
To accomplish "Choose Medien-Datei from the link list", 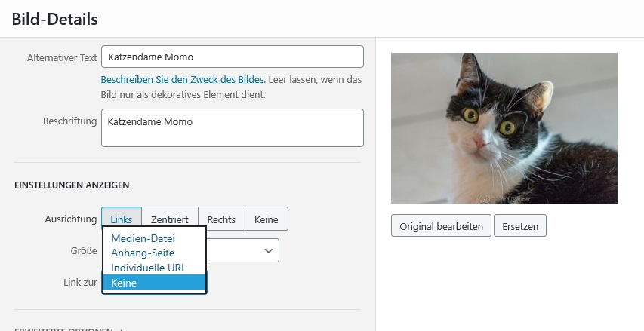I will 143,238.
